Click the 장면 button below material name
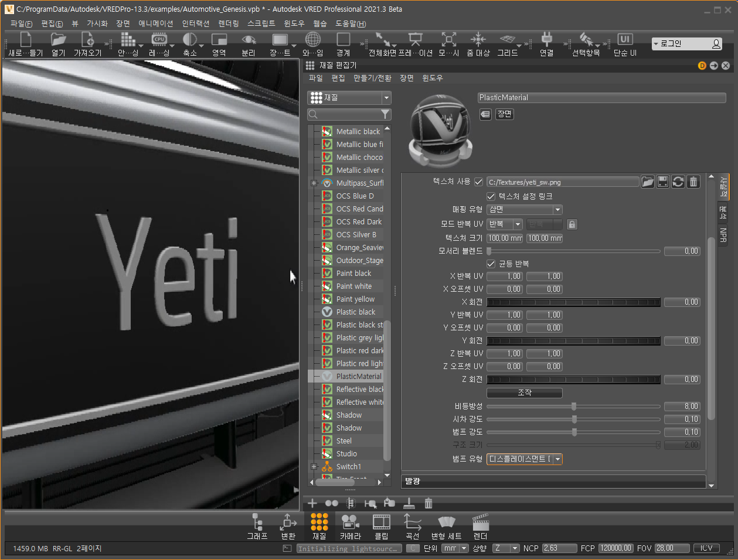 [x=505, y=114]
